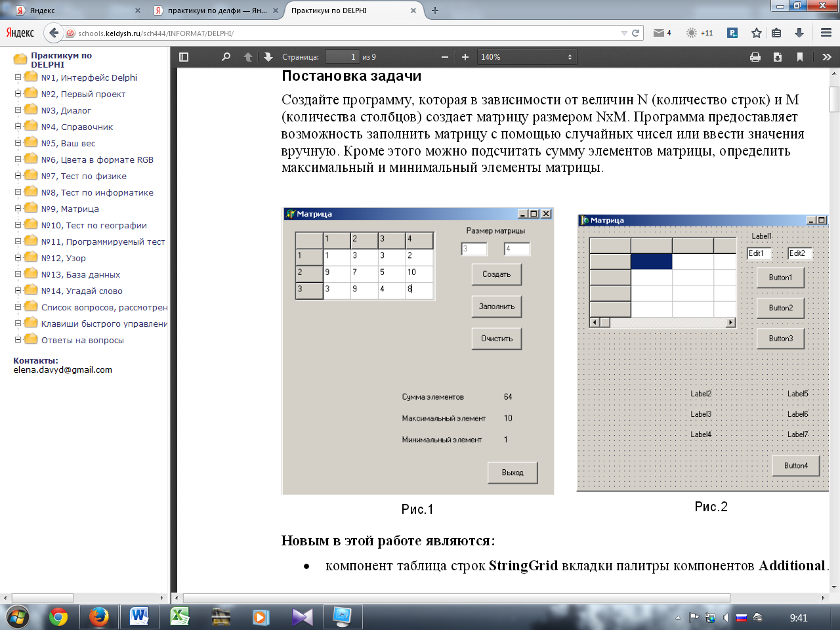Open Клавиши быстрого управления section

[x=104, y=324]
